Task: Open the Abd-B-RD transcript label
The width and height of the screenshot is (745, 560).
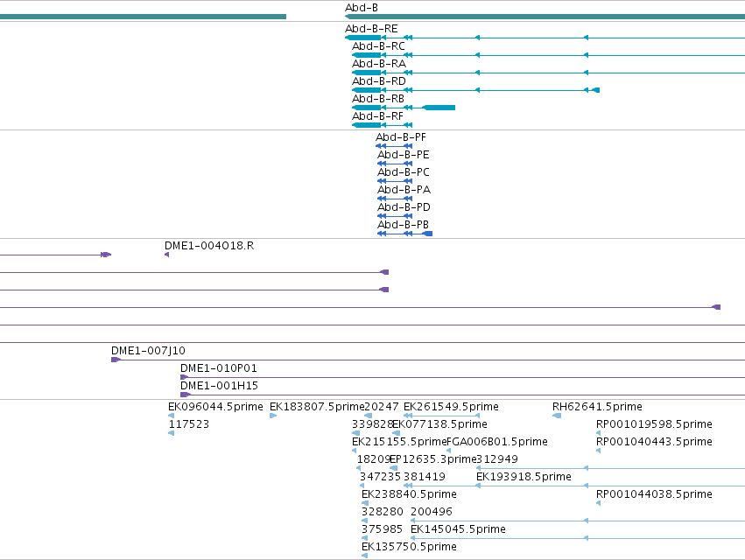Action: tap(379, 81)
